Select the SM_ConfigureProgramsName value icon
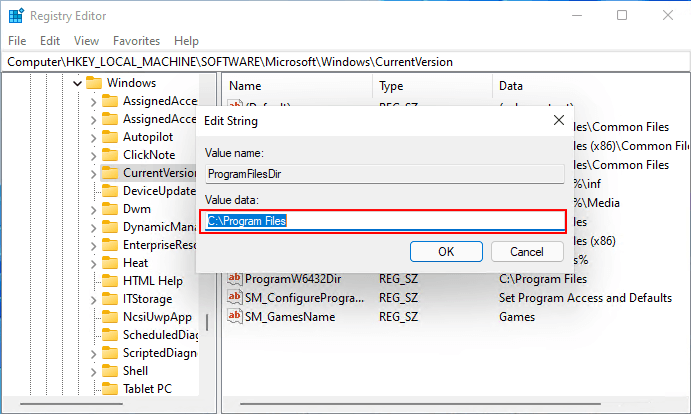The height and width of the screenshot is (414, 691). [236, 298]
